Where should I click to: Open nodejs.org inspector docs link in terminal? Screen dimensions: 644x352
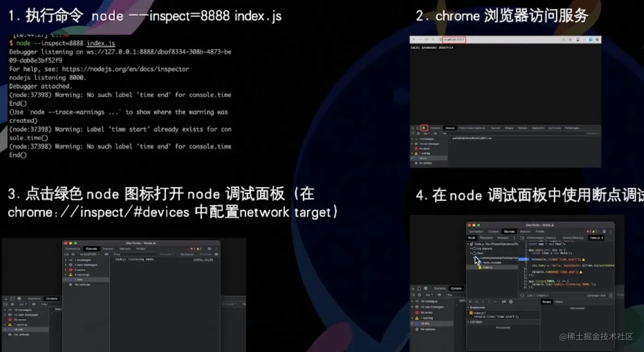126,69
